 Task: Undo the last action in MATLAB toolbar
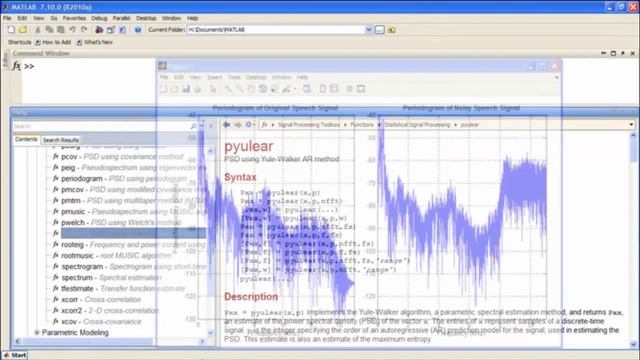(x=72, y=30)
